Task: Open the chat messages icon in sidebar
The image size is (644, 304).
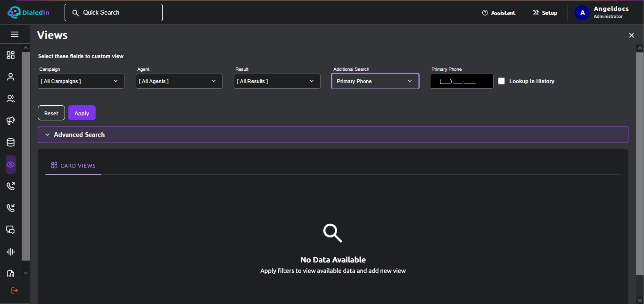Action: click(x=10, y=230)
